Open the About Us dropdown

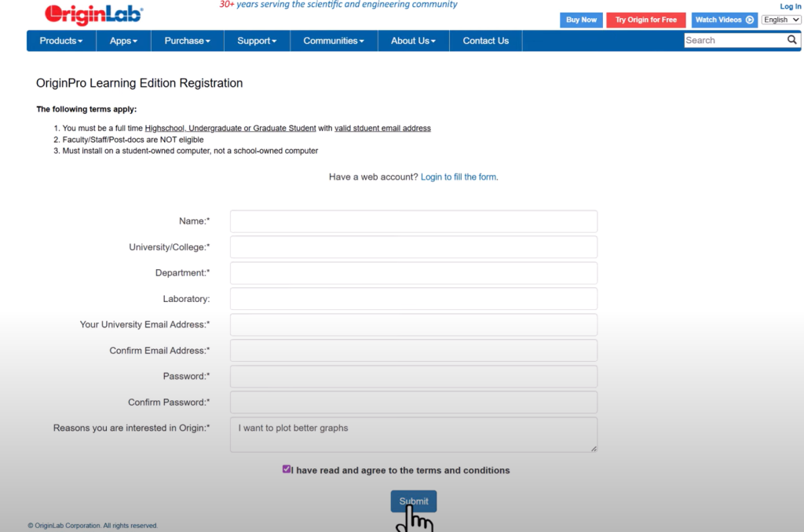(413, 40)
